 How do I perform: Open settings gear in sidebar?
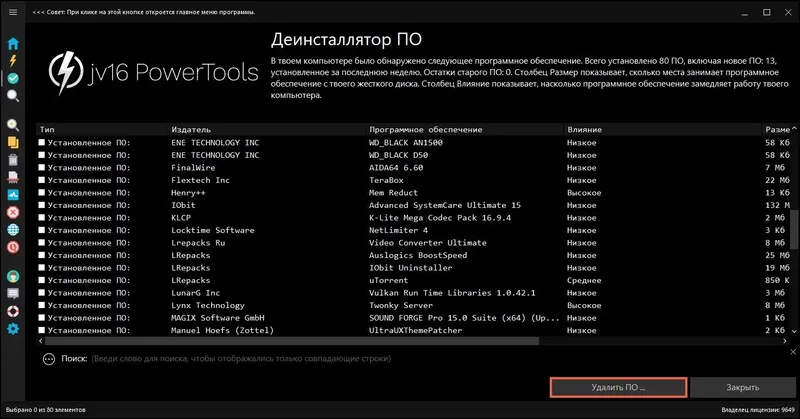pos(13,329)
